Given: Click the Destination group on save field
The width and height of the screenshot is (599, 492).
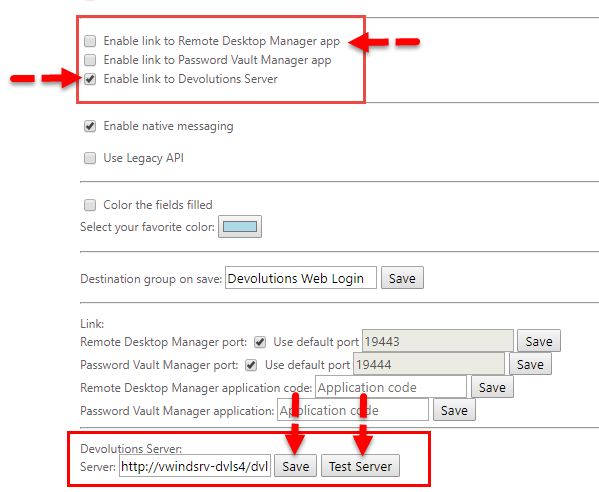Looking at the screenshot, I should [301, 278].
